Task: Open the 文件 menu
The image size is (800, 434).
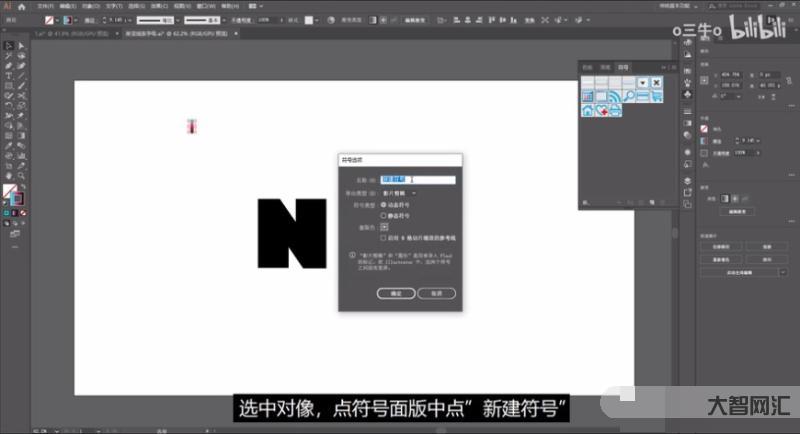Action: [44, 5]
